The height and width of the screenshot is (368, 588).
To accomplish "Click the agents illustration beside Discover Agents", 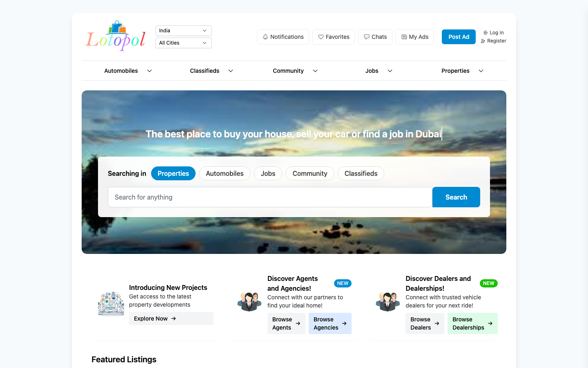I will [x=249, y=302].
